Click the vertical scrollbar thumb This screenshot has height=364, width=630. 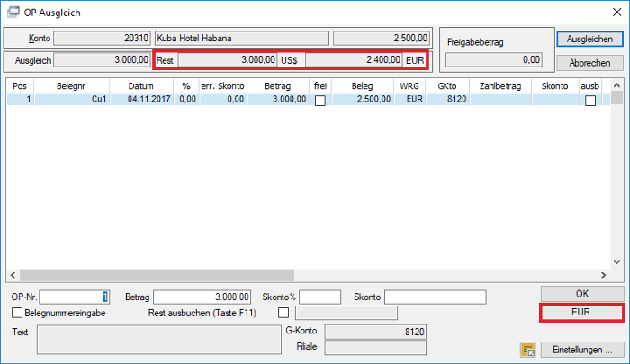[616, 98]
